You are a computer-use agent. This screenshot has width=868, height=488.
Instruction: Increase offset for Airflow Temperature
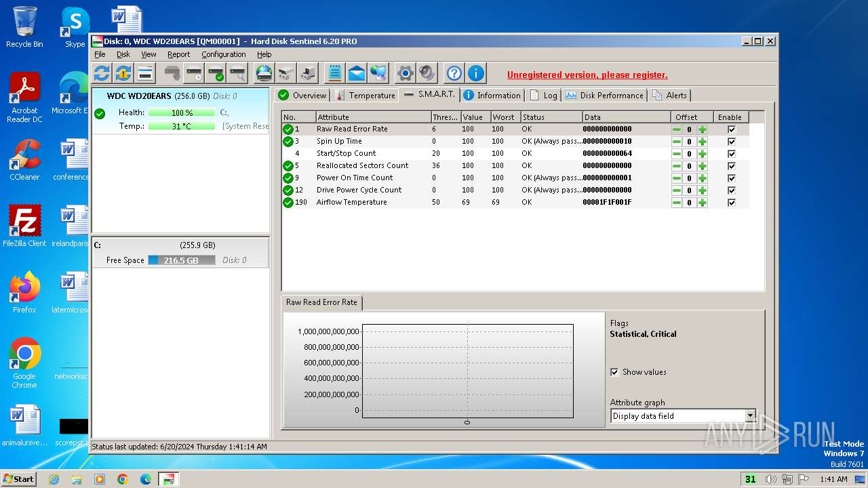703,203
